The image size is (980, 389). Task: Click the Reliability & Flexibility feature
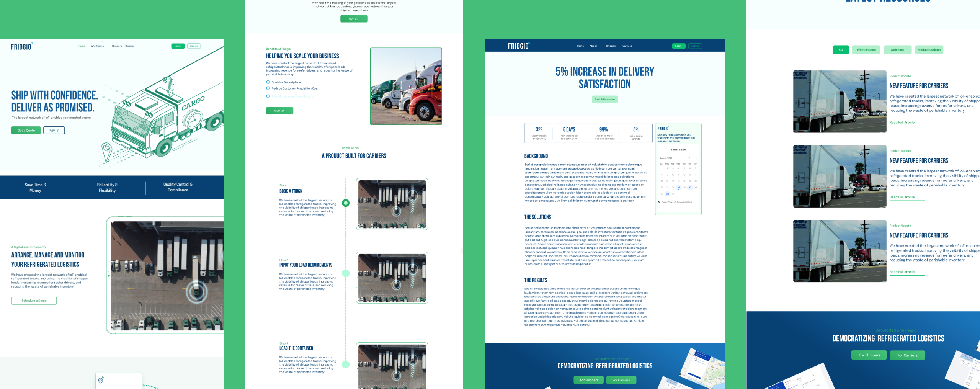click(107, 188)
